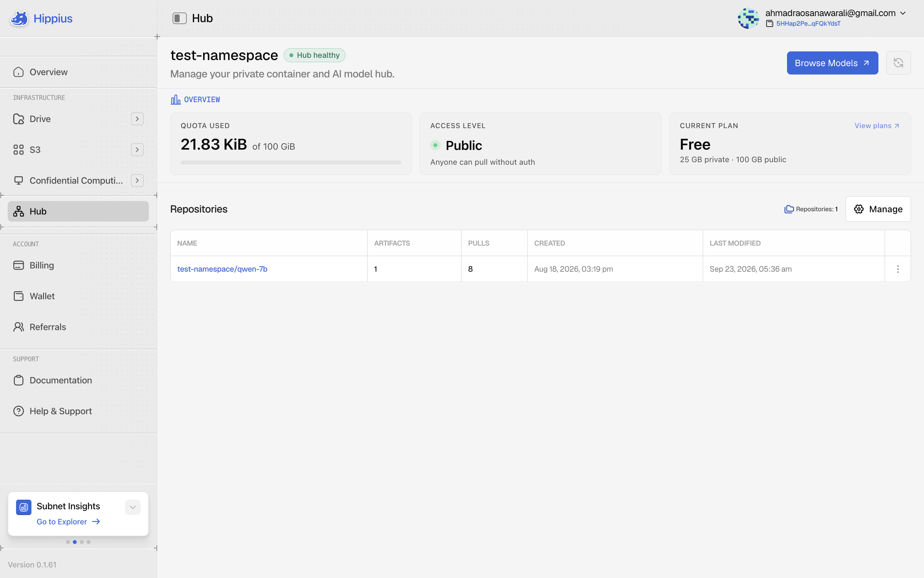Open the account email dropdown chevron

[x=903, y=13]
